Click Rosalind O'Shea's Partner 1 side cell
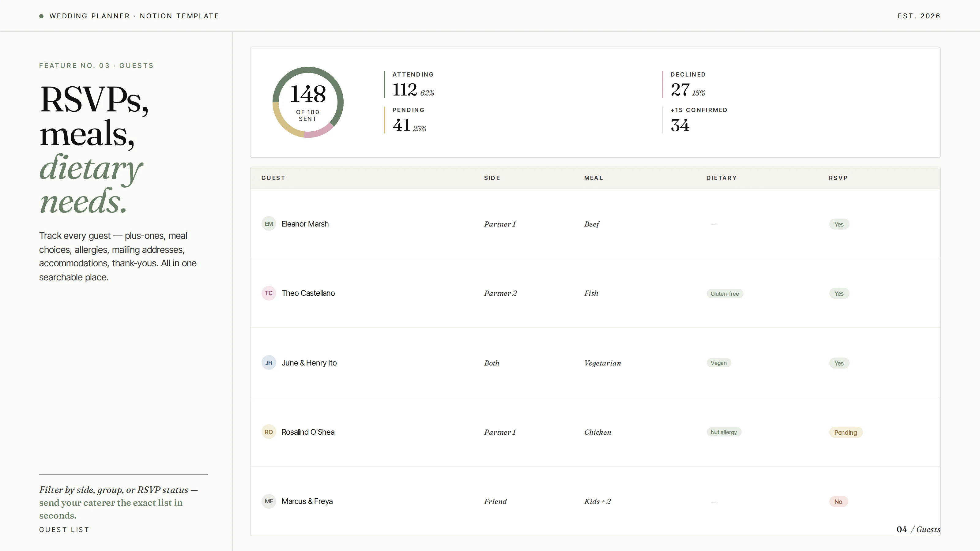 [500, 432]
